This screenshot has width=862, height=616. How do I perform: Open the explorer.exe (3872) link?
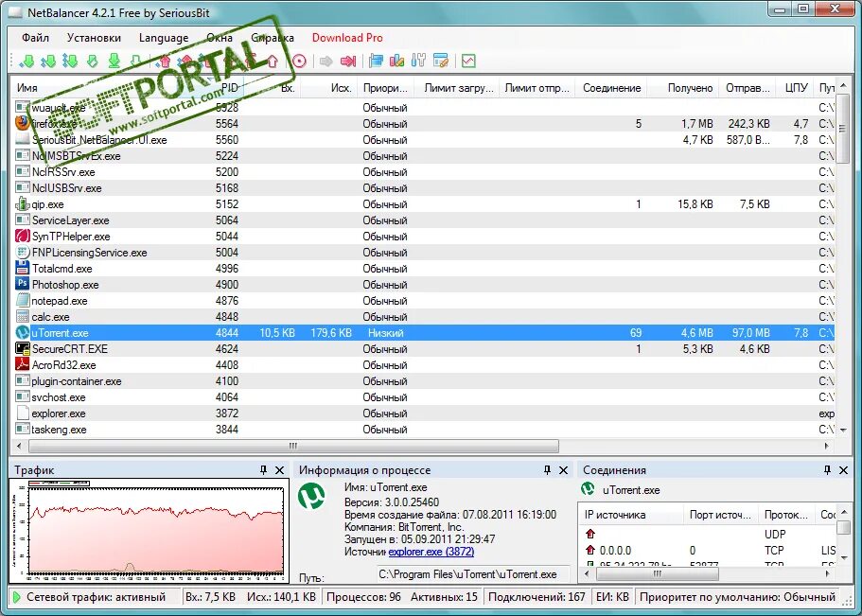click(431, 551)
